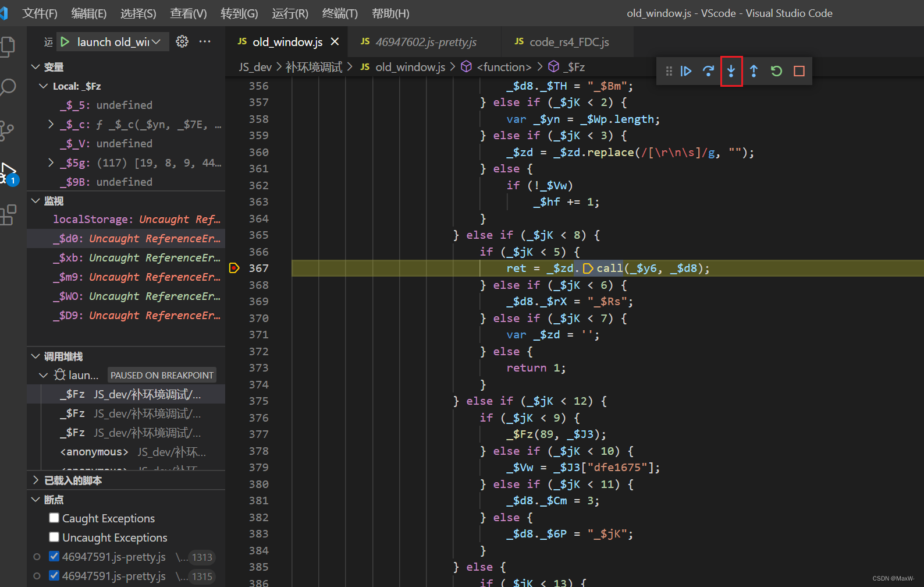Collapse the Local: _$Fz scope
This screenshot has width=924, height=587.
click(x=44, y=86)
